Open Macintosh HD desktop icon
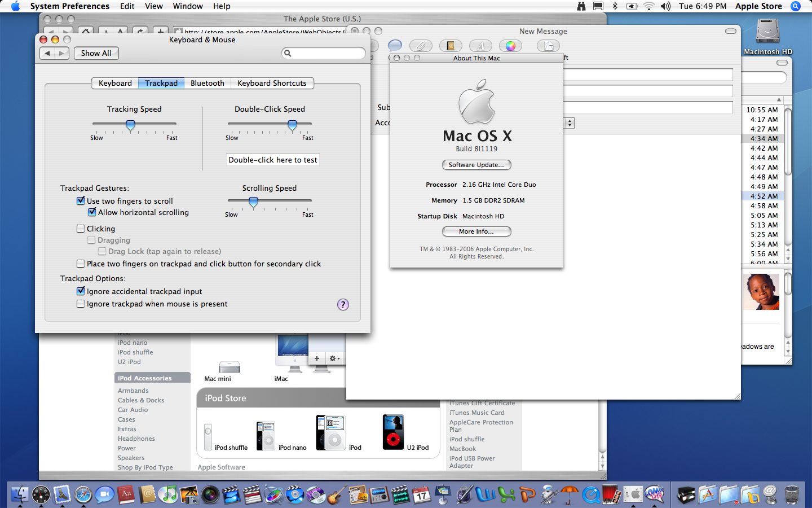This screenshot has height=508, width=812. click(x=768, y=35)
